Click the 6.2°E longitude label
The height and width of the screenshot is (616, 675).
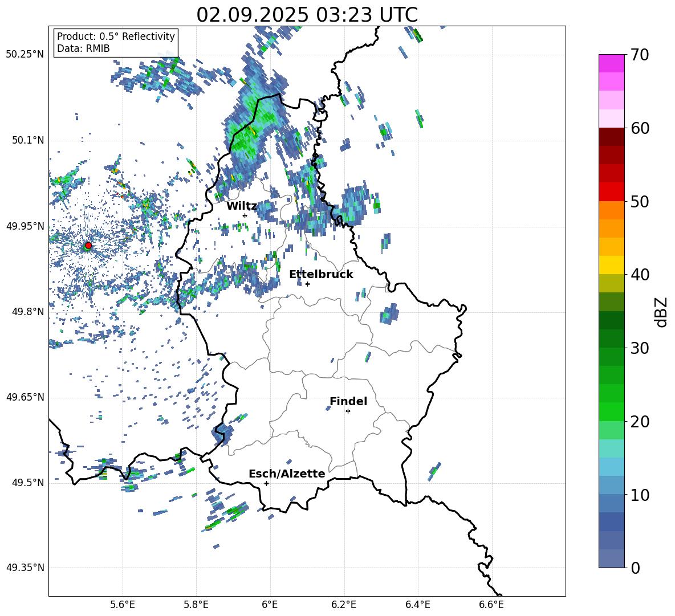point(344,605)
